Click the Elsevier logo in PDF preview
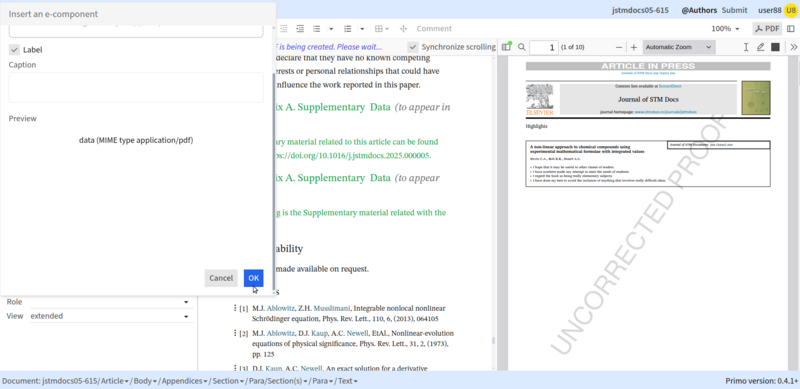This screenshot has width=800, height=389. tap(539, 100)
